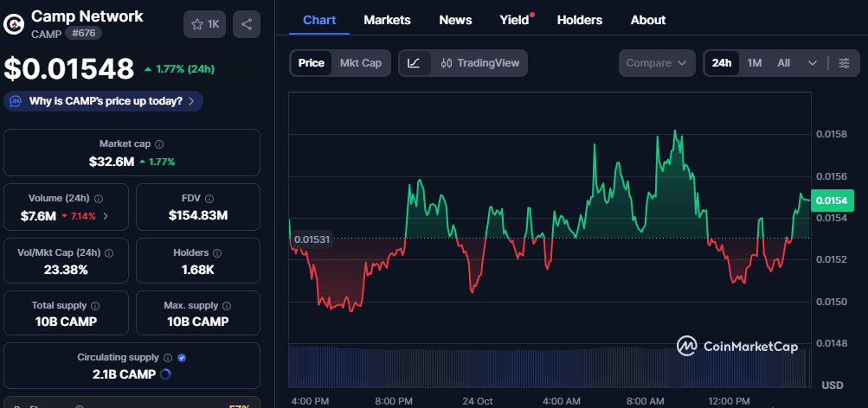The image size is (868, 408).
Task: Add CAMP to watchlist with star button
Action: [205, 24]
